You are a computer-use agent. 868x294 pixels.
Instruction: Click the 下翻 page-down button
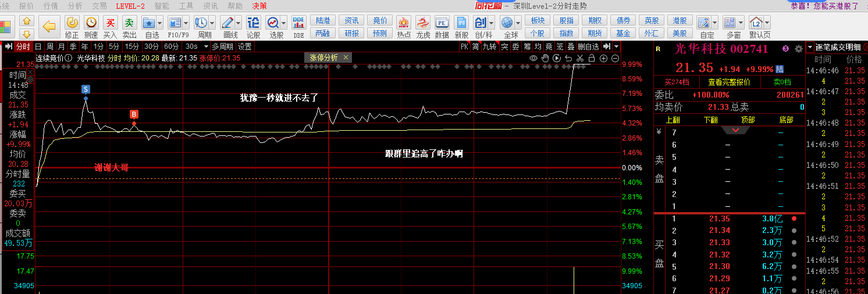pos(710,120)
